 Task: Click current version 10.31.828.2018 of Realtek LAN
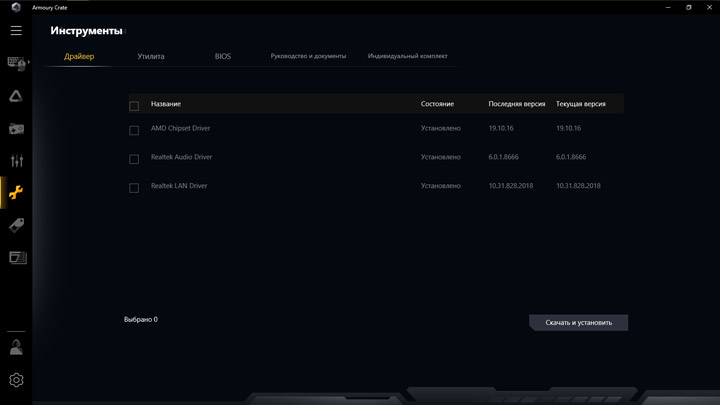click(x=578, y=186)
